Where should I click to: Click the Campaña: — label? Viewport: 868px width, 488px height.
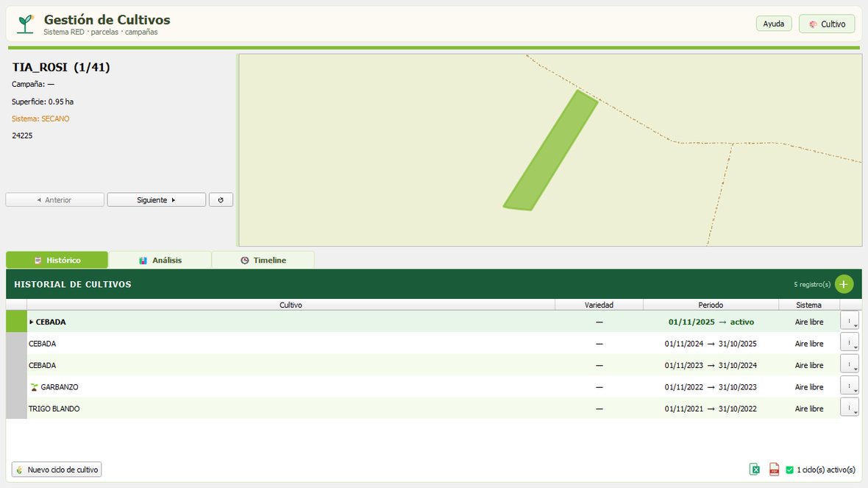pyautogui.click(x=33, y=84)
